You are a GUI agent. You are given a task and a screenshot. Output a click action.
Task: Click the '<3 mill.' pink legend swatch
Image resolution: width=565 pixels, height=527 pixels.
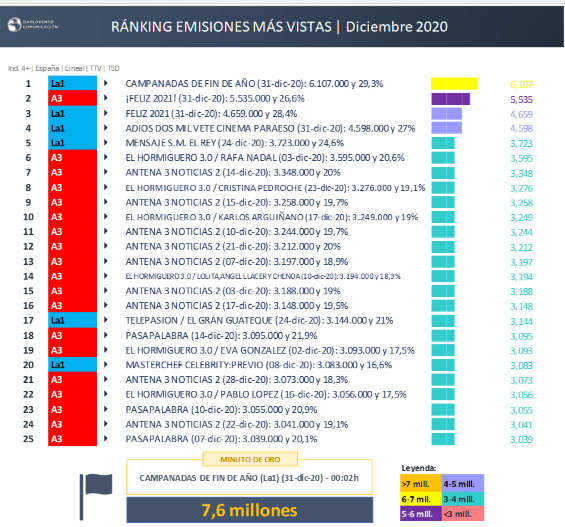point(463,514)
